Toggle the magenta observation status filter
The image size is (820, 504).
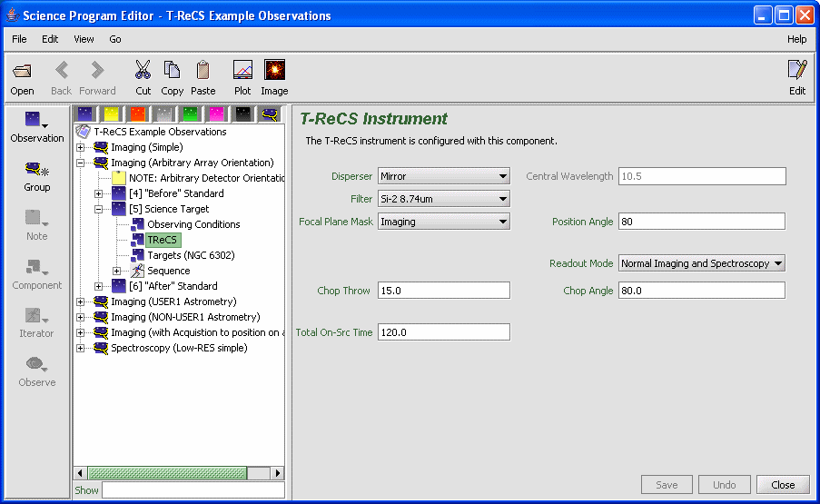216,114
